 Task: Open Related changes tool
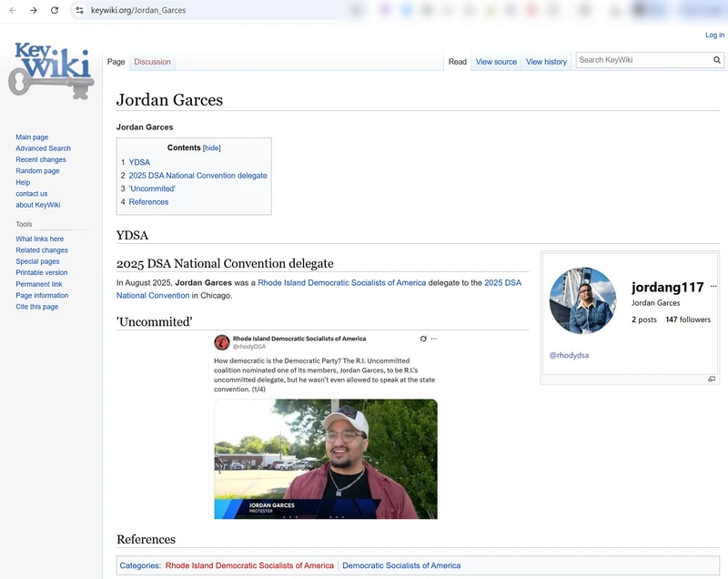pyautogui.click(x=42, y=249)
